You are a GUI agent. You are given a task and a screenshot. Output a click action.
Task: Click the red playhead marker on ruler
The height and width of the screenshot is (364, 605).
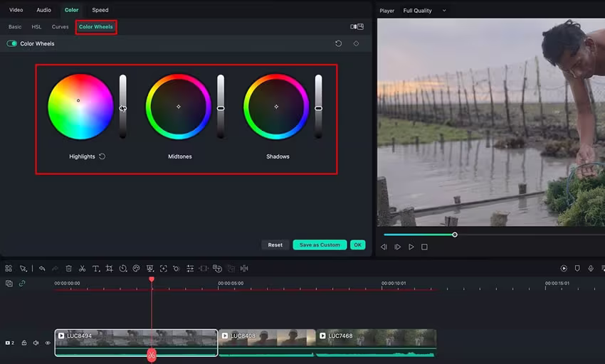point(152,279)
